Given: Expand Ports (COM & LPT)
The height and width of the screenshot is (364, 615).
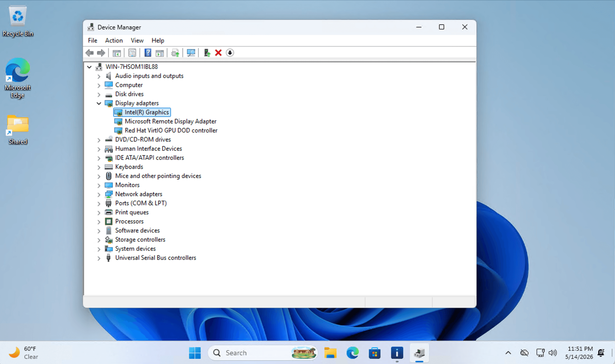Looking at the screenshot, I should tap(99, 203).
